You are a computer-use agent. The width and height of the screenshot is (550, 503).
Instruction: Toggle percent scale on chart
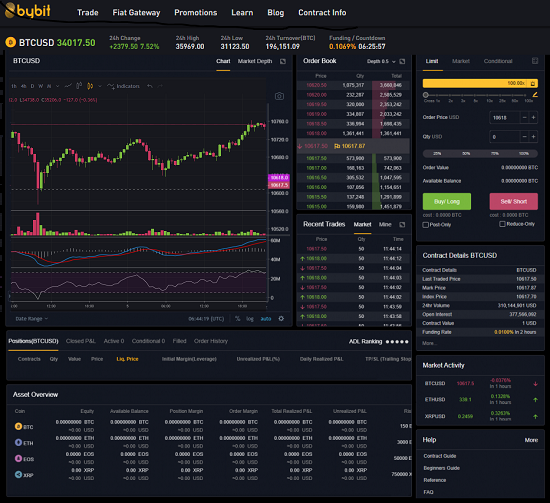point(238,319)
